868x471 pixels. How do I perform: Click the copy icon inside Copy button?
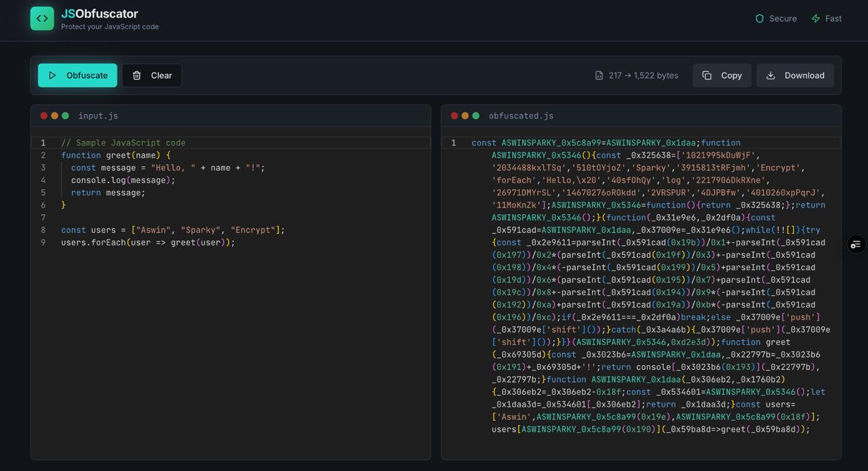point(707,75)
